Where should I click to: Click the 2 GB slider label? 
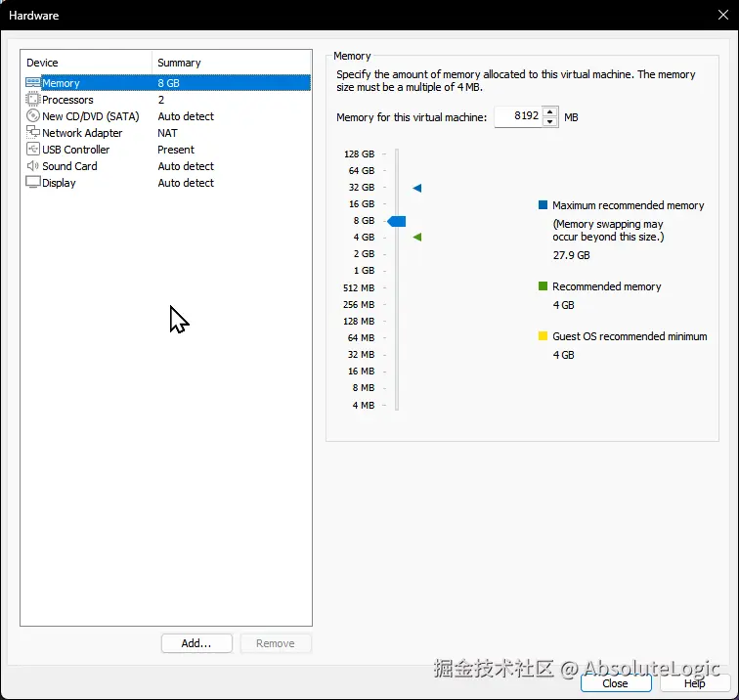(x=364, y=253)
